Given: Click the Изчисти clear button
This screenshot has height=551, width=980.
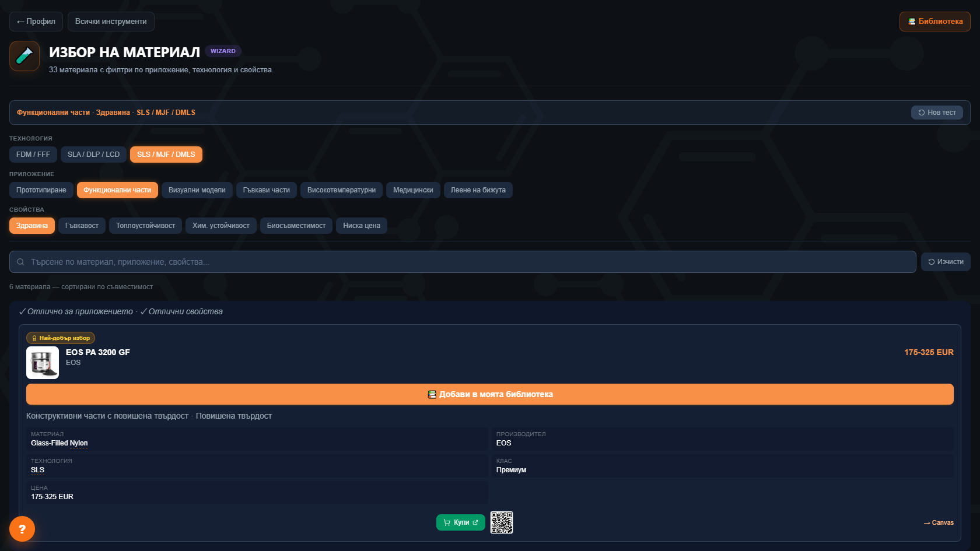Looking at the screenshot, I should point(946,262).
